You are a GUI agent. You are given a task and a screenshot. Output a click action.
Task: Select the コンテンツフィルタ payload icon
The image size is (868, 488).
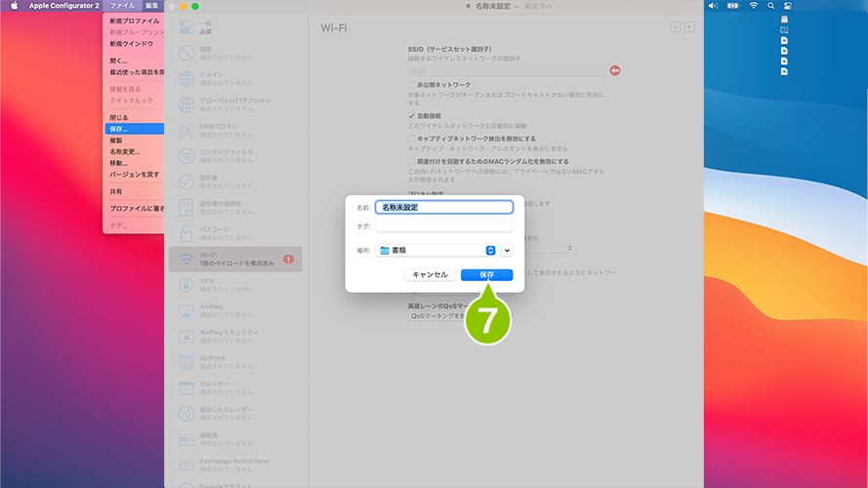click(186, 156)
